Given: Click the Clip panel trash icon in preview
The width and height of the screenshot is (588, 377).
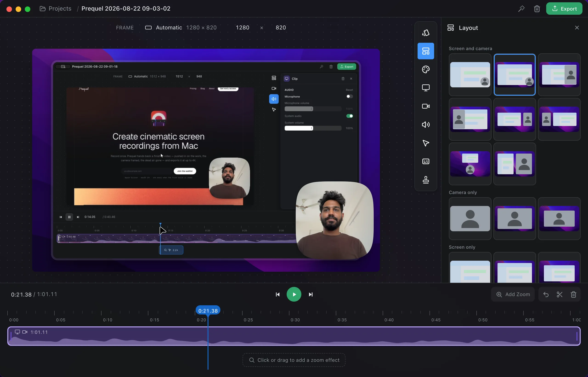Looking at the screenshot, I should coord(343,79).
